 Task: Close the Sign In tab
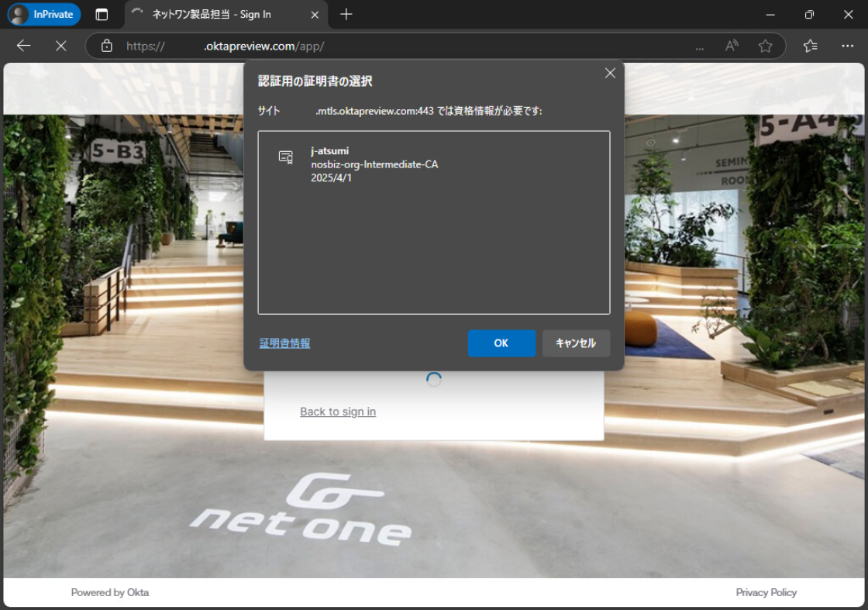click(315, 15)
